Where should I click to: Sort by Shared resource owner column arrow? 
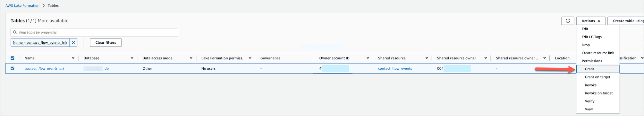[x=486, y=58]
